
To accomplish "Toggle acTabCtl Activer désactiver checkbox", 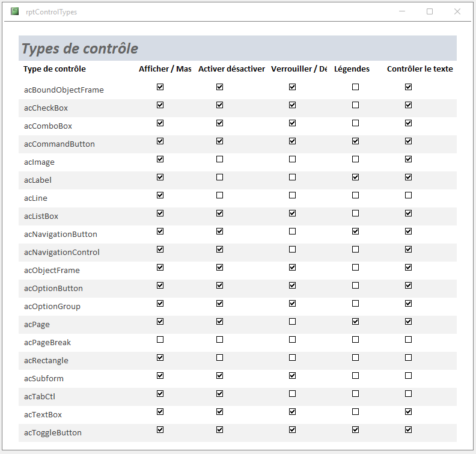I will tap(220, 394).
